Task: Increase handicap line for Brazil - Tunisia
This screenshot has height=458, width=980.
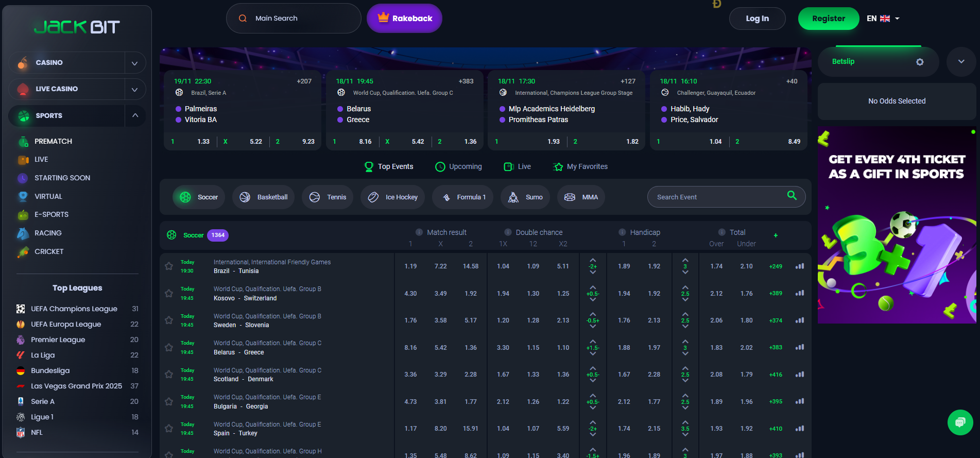Action: [x=593, y=260]
